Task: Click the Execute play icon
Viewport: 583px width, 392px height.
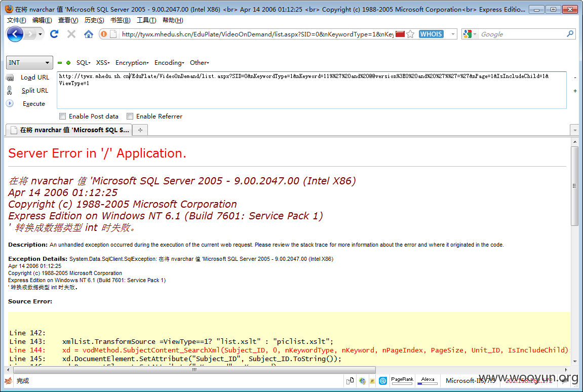Action: click(x=10, y=103)
